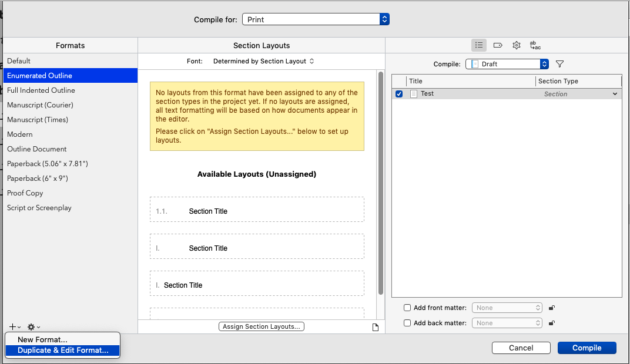Viewport: 630px width, 364px height.
Task: Open the Draft compile folder dropdown
Action: click(507, 64)
